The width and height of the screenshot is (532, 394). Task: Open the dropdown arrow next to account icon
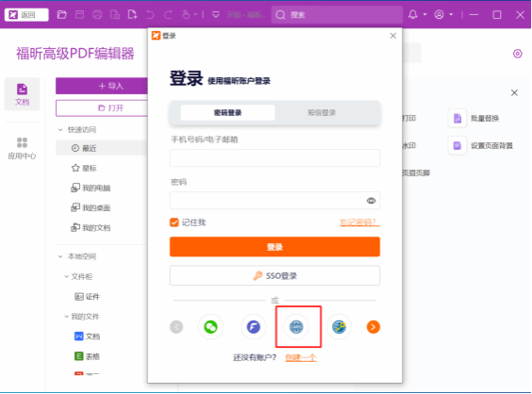(451, 14)
